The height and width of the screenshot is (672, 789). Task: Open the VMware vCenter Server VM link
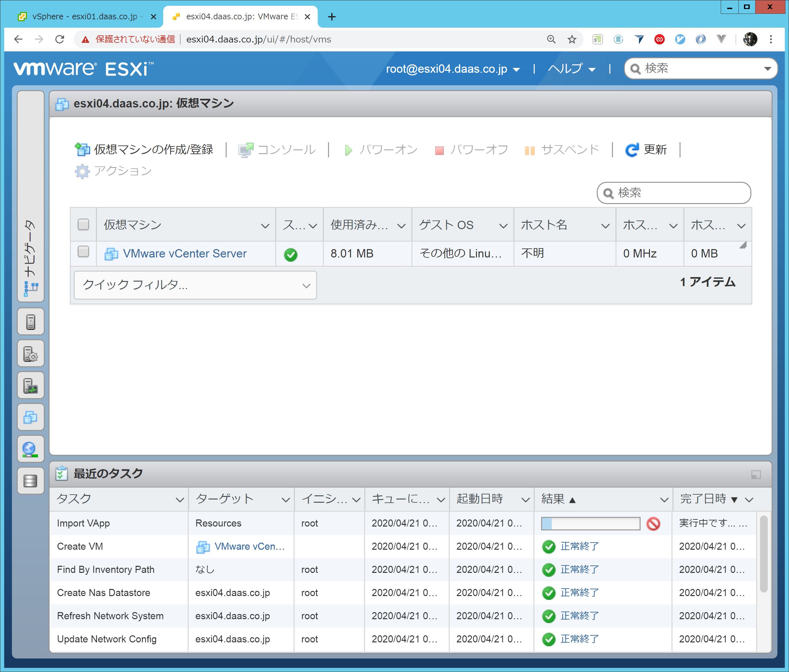(x=185, y=254)
